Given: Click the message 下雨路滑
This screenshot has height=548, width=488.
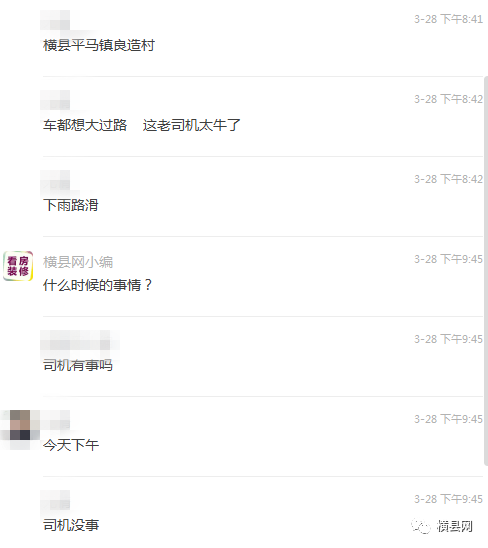Looking at the screenshot, I should point(71,205).
